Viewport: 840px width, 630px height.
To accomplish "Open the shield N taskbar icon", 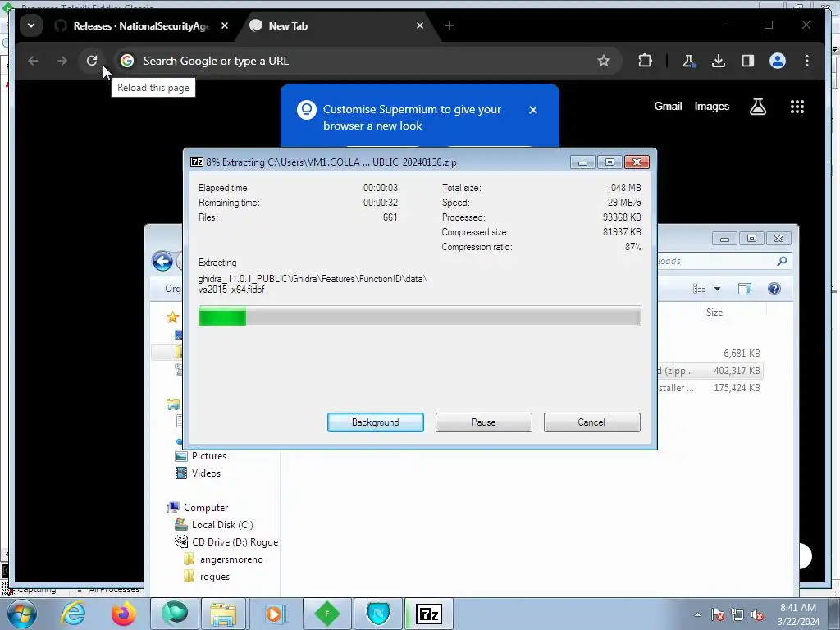I will pos(378,614).
